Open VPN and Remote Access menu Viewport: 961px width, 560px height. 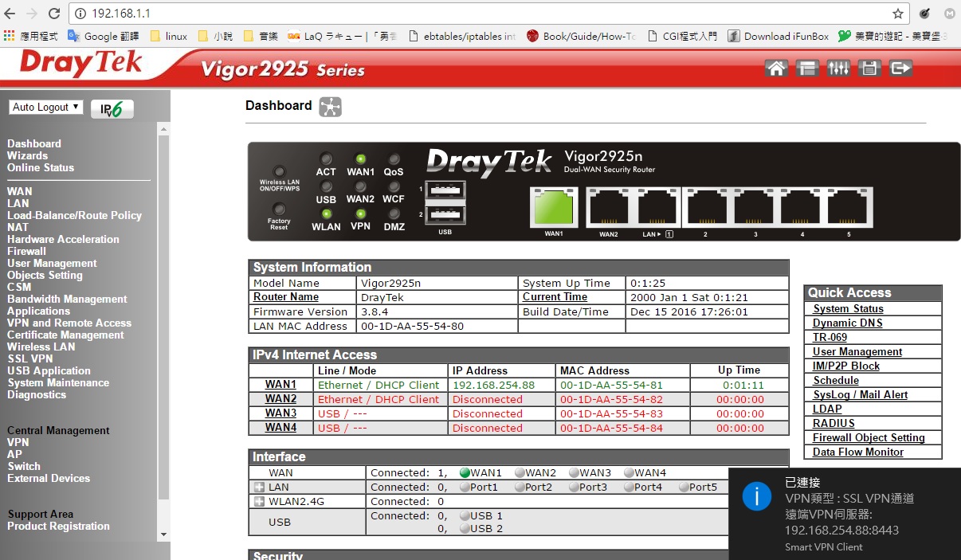[69, 323]
